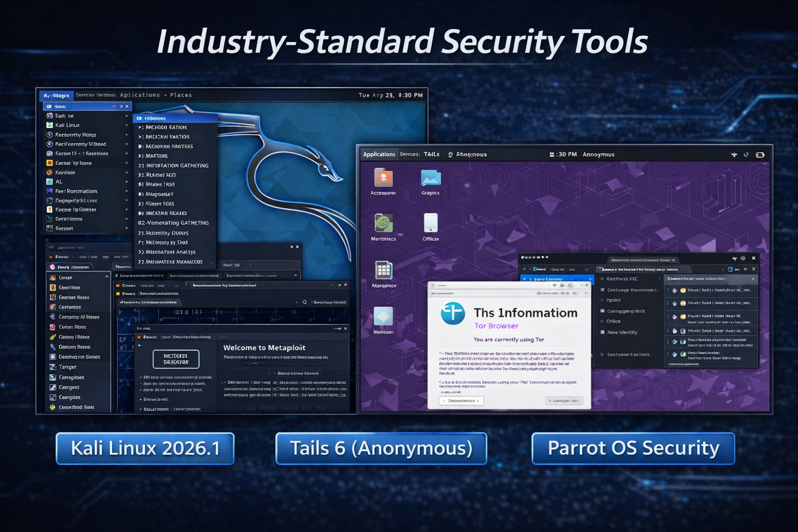
Task: Click the Tor Browser globe logo
Action: [453, 313]
